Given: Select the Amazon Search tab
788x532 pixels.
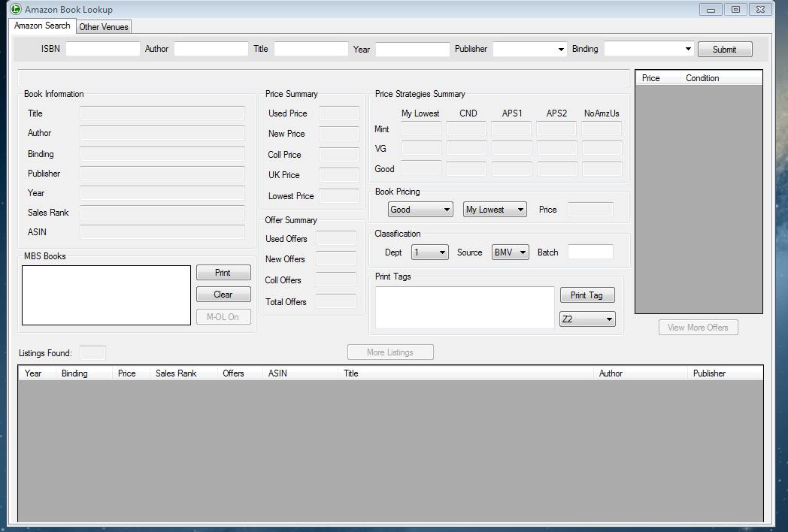Looking at the screenshot, I should coord(42,26).
